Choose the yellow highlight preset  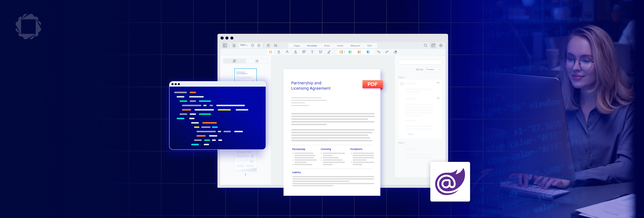click(x=341, y=52)
